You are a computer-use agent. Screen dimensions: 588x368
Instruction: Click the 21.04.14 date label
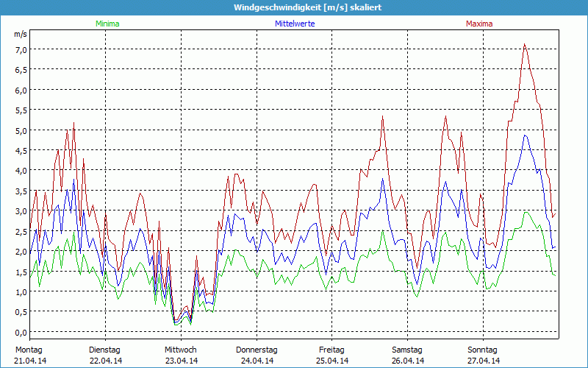(x=30, y=361)
